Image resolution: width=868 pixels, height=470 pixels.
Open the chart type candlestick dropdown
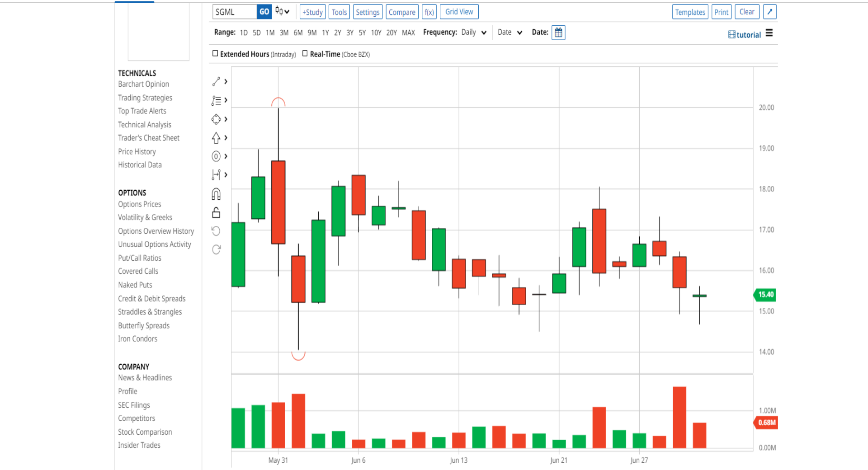(x=283, y=12)
